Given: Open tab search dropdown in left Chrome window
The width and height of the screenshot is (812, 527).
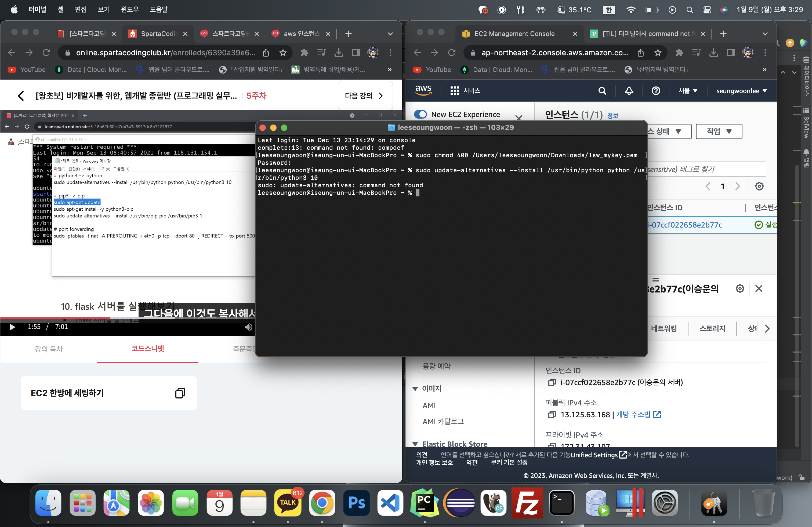Looking at the screenshot, I should click(x=390, y=34).
